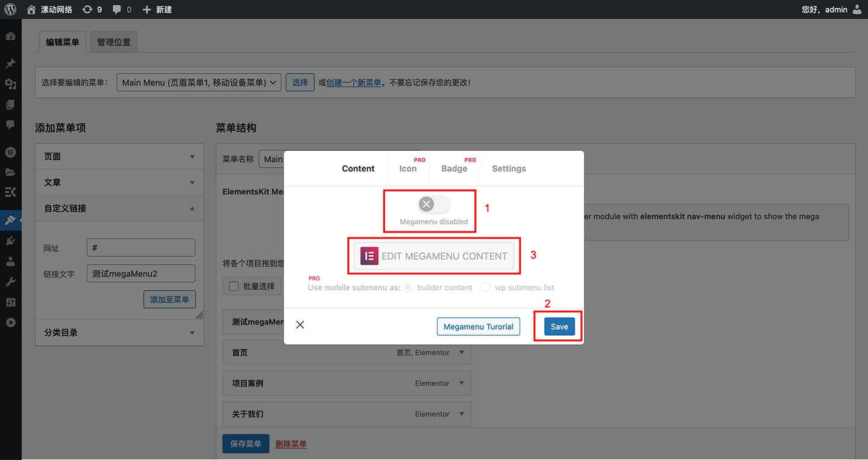Open Comments icon in sidebar
868x460 pixels.
(10, 125)
